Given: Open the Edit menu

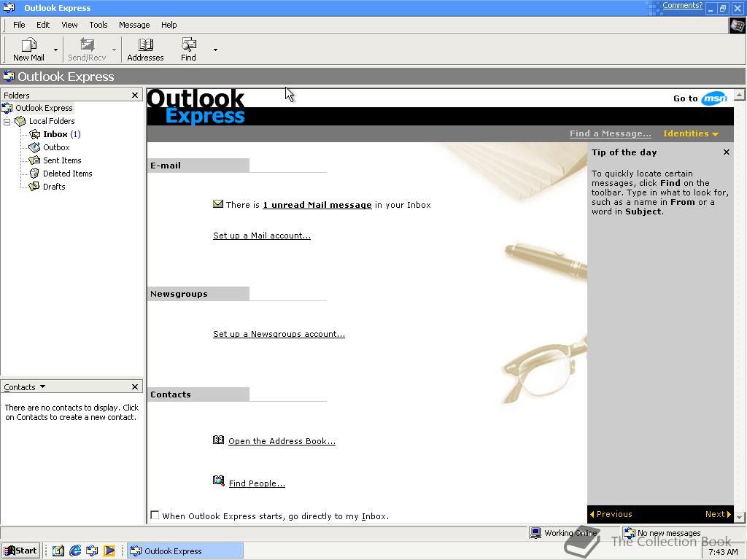Looking at the screenshot, I should (x=43, y=25).
